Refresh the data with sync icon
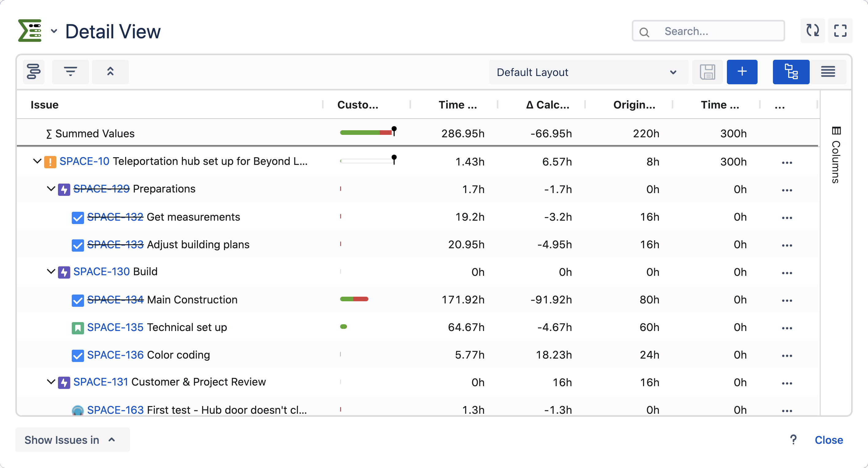The width and height of the screenshot is (868, 468). [x=812, y=31]
